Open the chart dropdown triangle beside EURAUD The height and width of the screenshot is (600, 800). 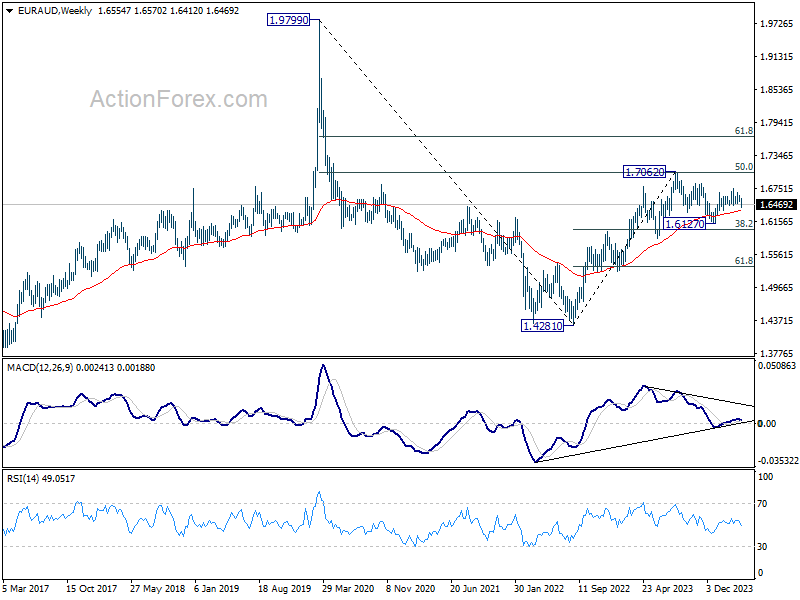tap(9, 11)
